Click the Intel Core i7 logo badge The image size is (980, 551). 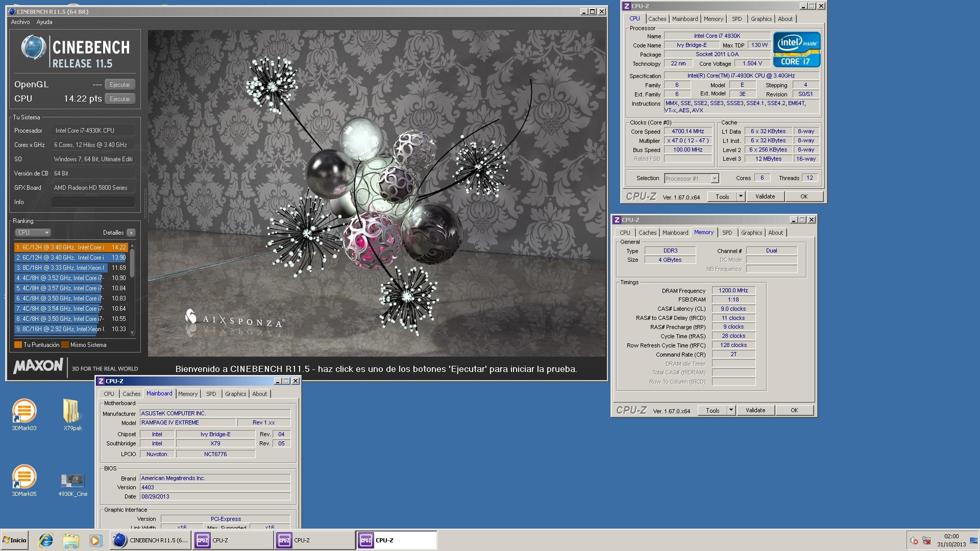[x=796, y=49]
